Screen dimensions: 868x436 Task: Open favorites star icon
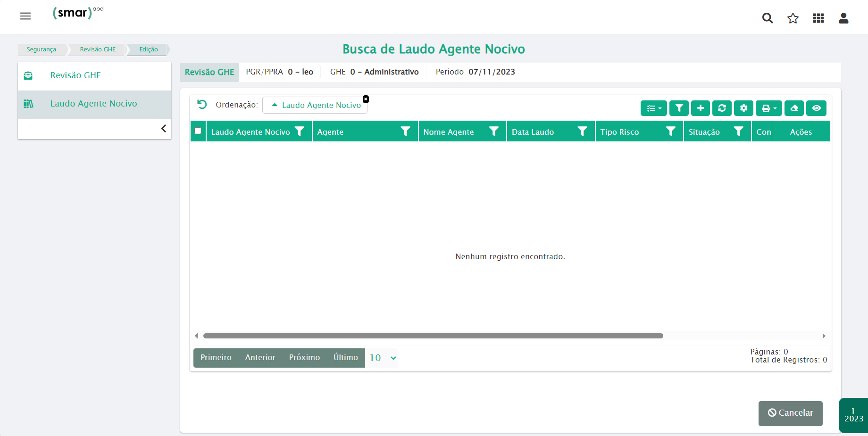pyautogui.click(x=793, y=18)
